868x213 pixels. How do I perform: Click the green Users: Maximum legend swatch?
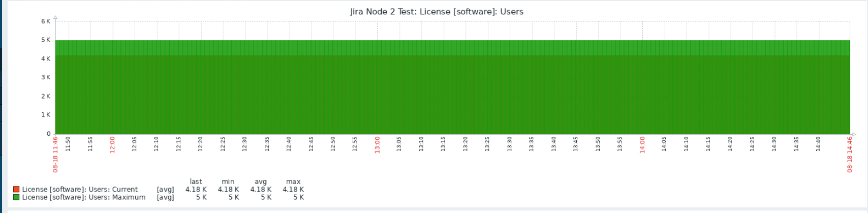[16, 197]
